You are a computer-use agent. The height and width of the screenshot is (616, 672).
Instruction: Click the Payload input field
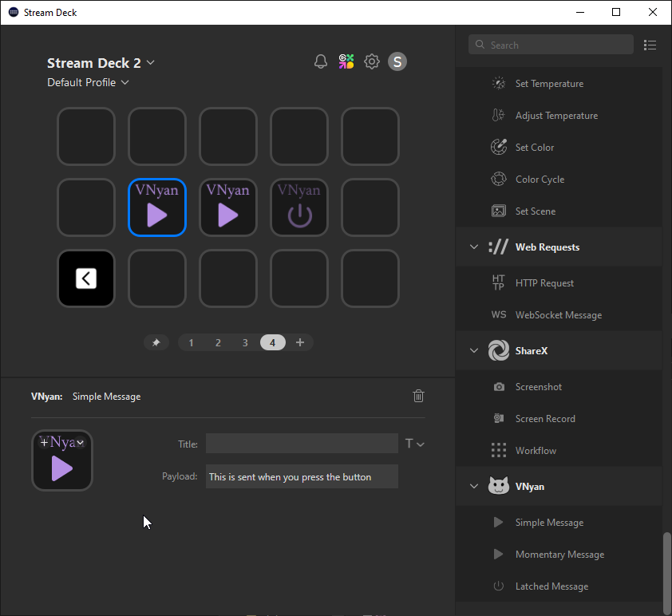click(x=302, y=476)
